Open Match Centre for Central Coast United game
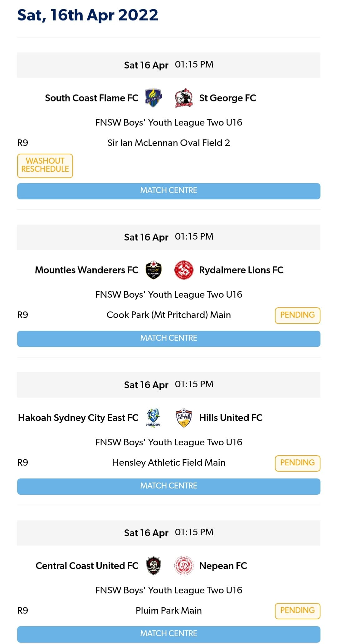 [x=168, y=634]
